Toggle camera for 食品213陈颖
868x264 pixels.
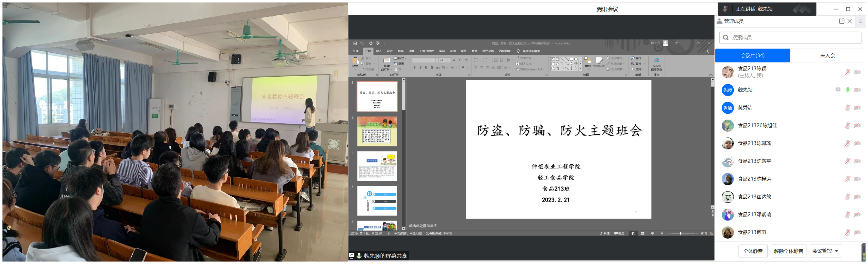(857, 72)
